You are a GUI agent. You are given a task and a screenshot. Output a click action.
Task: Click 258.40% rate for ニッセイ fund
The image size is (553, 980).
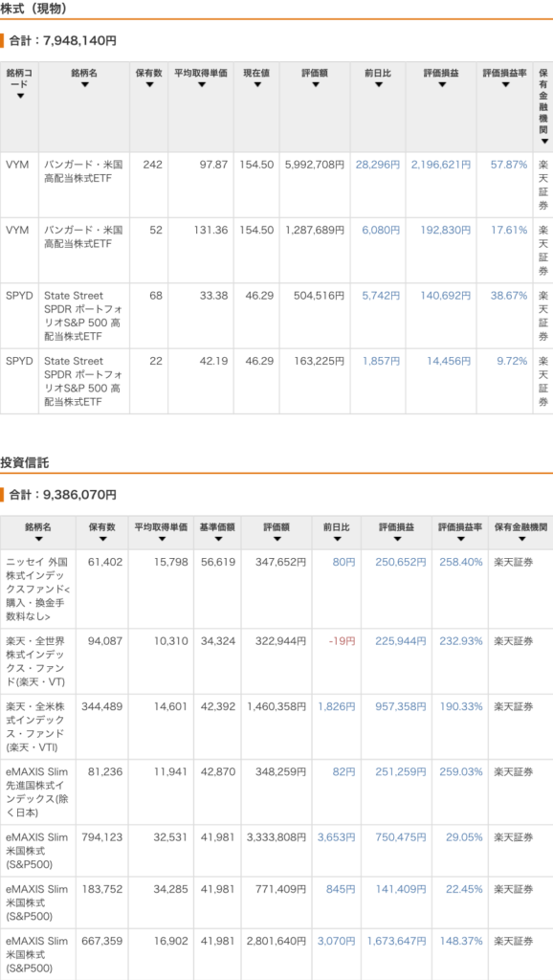click(x=461, y=562)
